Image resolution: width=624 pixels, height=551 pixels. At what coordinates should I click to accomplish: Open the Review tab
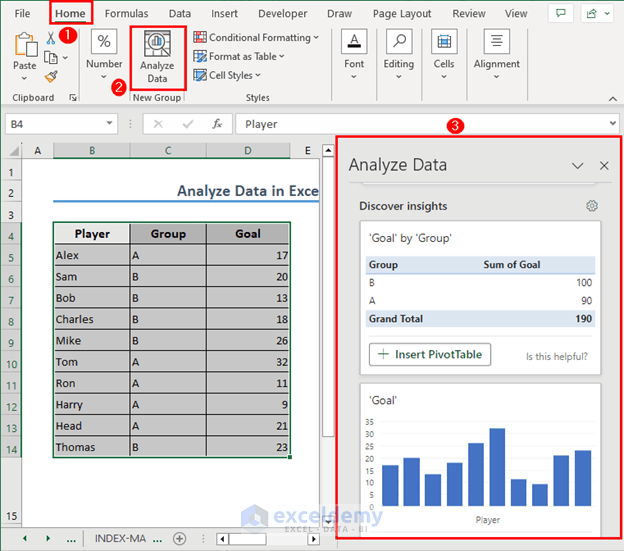(x=469, y=14)
